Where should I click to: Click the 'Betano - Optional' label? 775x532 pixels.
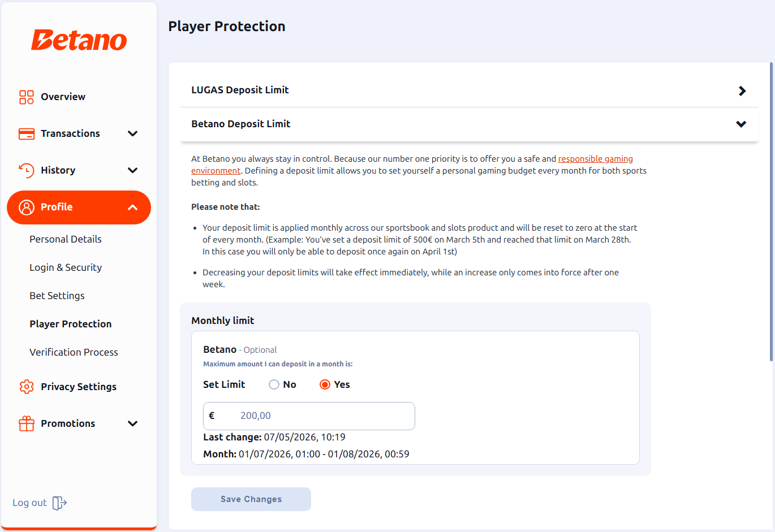[x=240, y=349]
